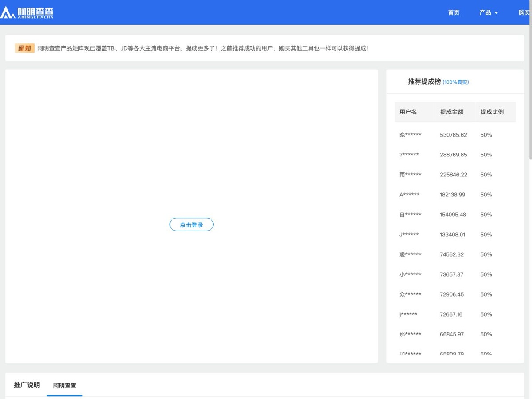Select username J****** with amount 133408.01
The height and width of the screenshot is (399, 532).
tap(409, 235)
